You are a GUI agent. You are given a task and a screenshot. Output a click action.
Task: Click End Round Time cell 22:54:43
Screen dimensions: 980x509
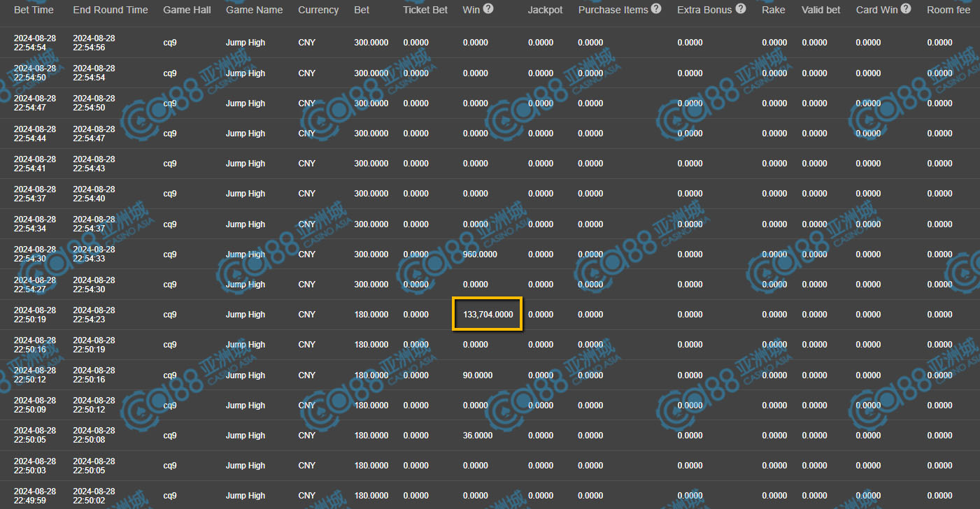(x=94, y=164)
